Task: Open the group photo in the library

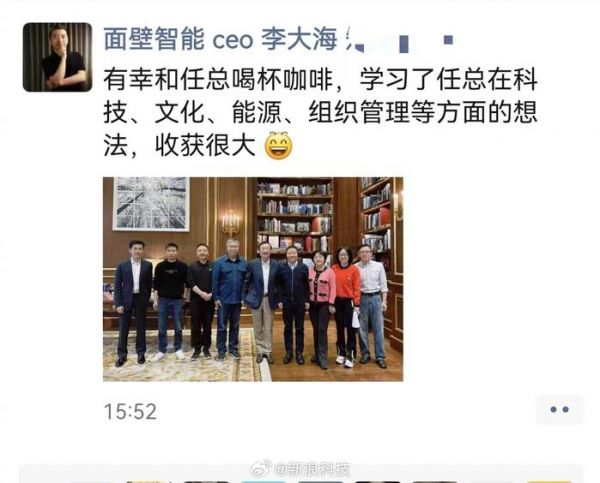Action: 253,279
